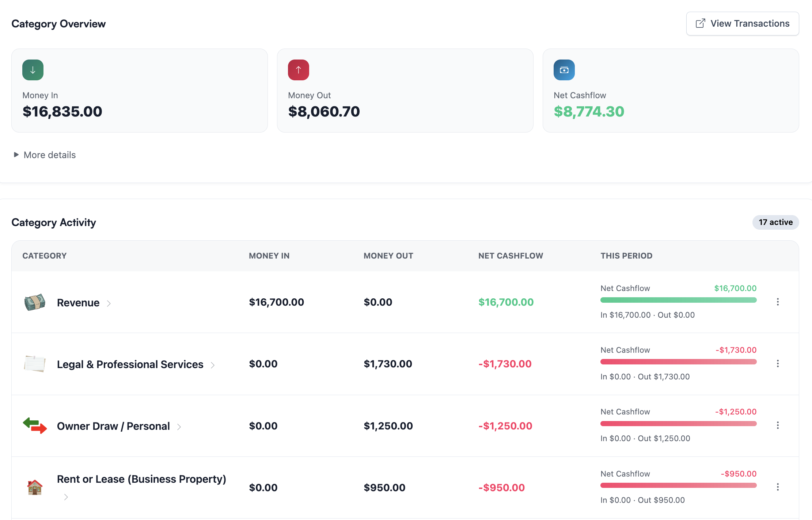Click the CATEGORY column header
Image resolution: width=812 pixels, height=520 pixels.
(45, 256)
